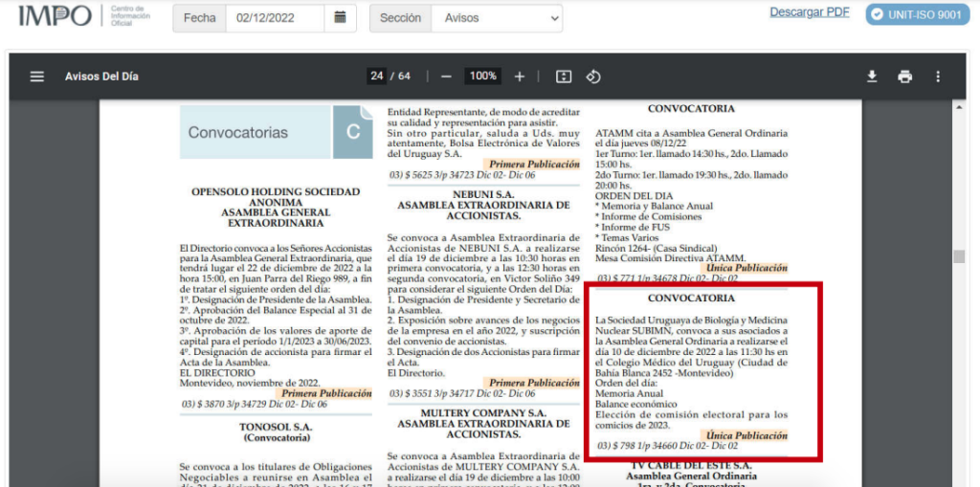Image resolution: width=980 pixels, height=487 pixels.
Task: Toggle fit to page view
Action: point(564,77)
